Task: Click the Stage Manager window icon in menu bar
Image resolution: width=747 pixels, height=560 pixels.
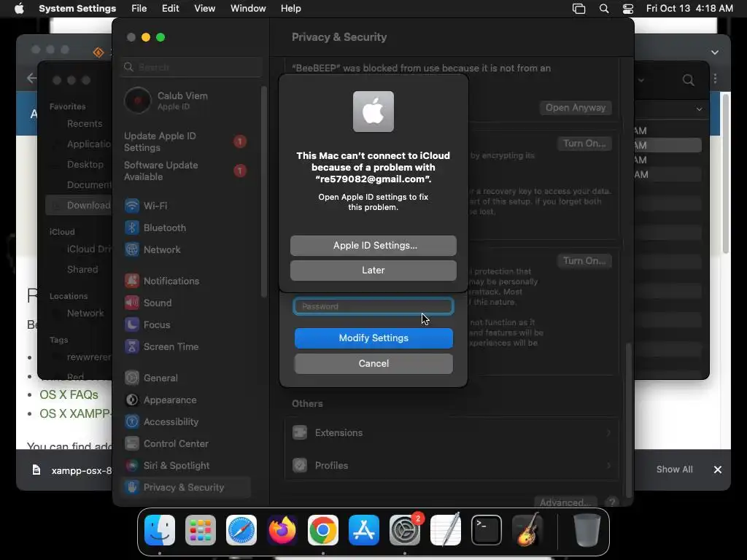Action: [x=578, y=9]
